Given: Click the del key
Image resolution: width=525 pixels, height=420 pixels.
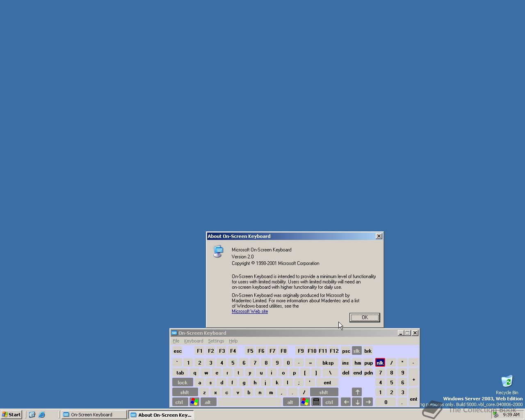Looking at the screenshot, I should (x=346, y=372).
